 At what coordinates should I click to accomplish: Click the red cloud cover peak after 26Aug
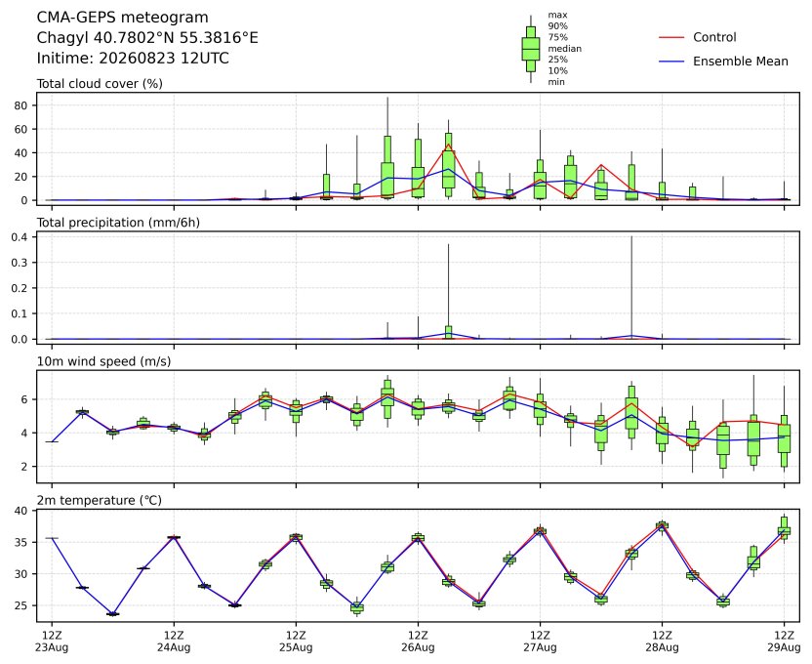tap(449, 145)
